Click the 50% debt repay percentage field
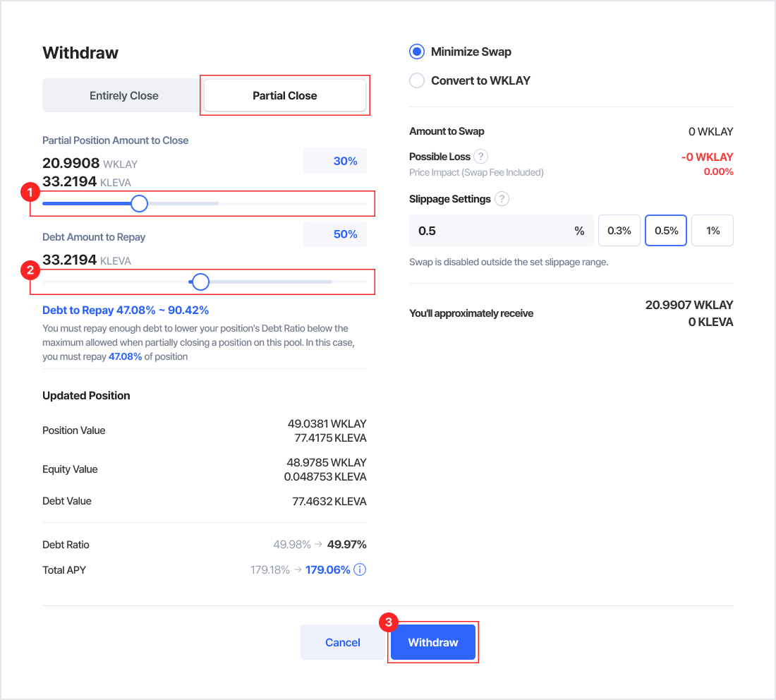This screenshot has width=776, height=700. click(335, 234)
